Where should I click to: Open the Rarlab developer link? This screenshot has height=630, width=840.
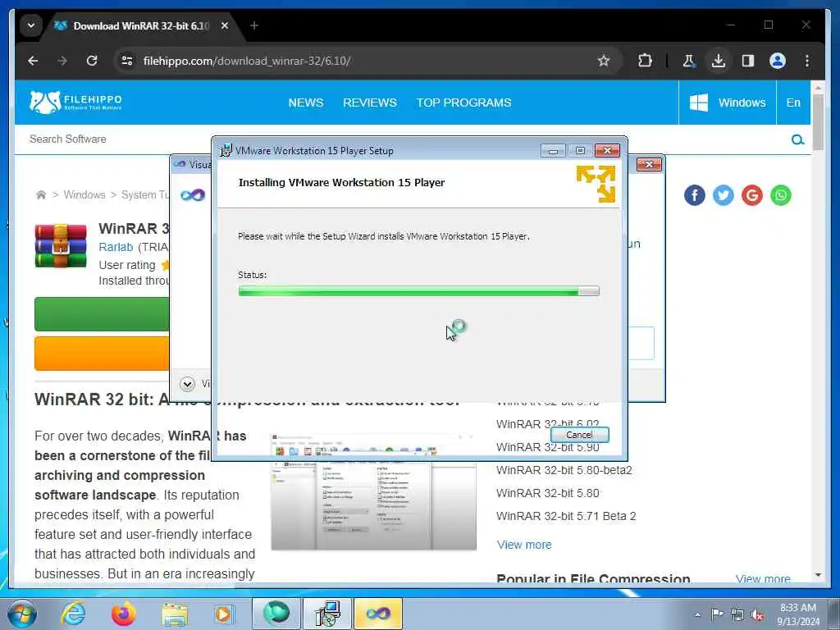[116, 247]
